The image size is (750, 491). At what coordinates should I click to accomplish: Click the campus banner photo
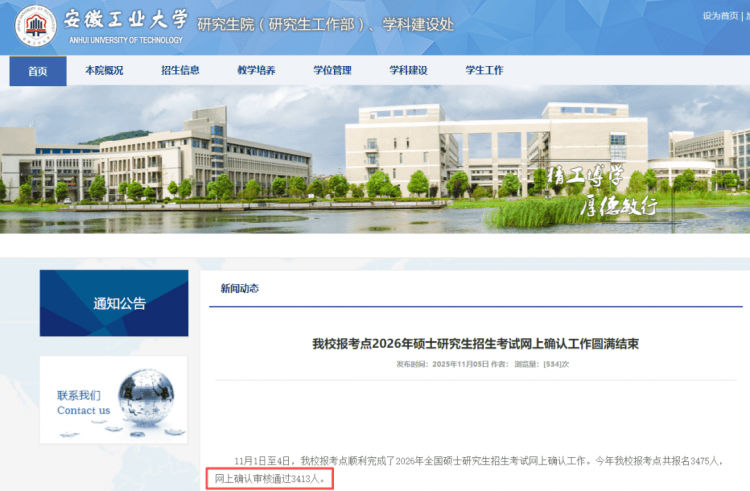tap(375, 160)
